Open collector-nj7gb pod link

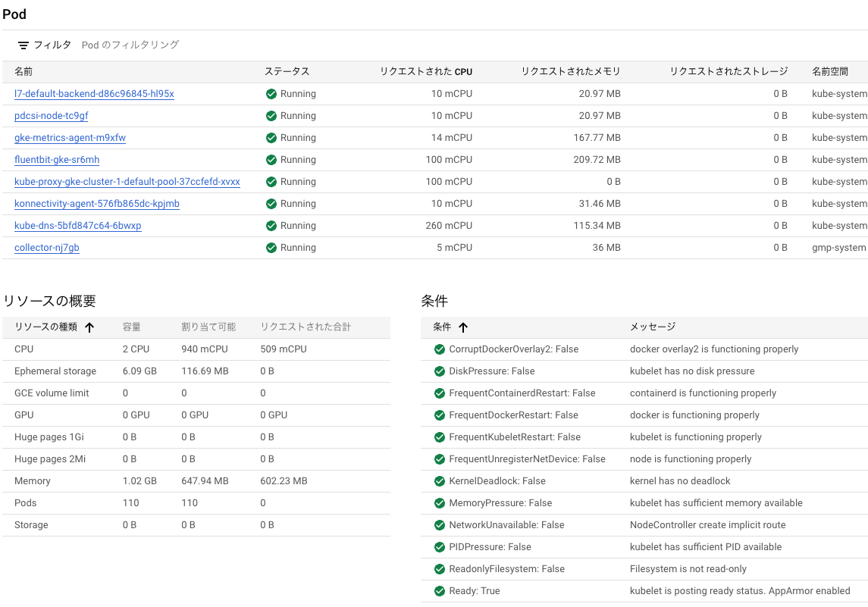click(x=46, y=248)
